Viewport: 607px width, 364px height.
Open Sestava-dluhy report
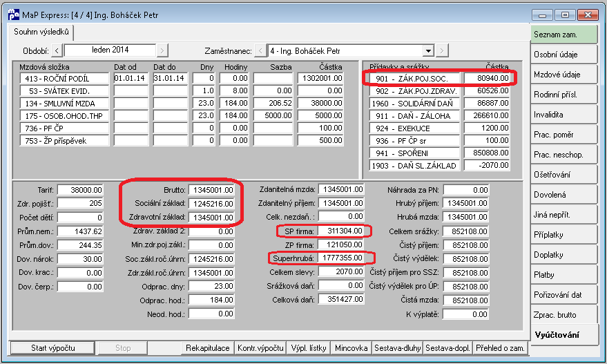click(x=398, y=347)
